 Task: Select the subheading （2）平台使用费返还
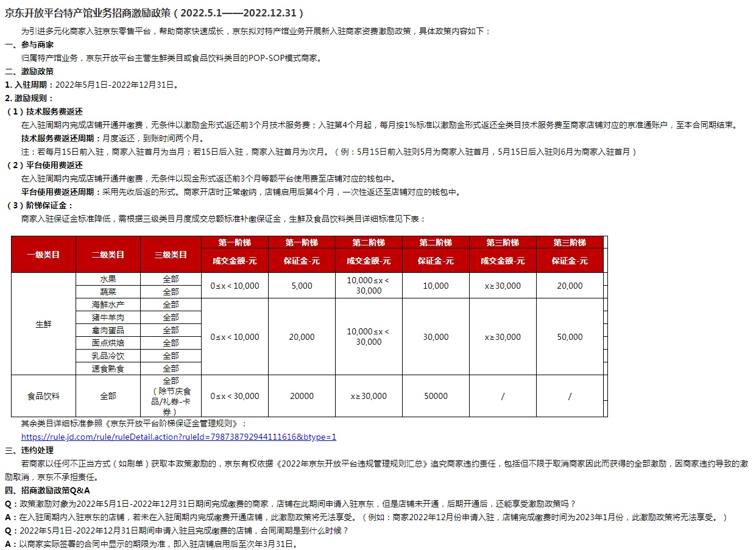point(43,165)
